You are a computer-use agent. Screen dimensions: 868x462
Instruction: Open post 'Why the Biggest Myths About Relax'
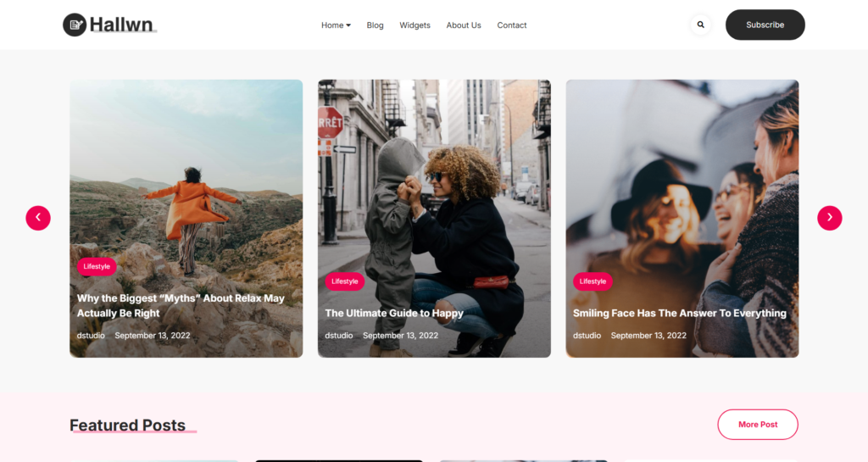click(x=181, y=305)
